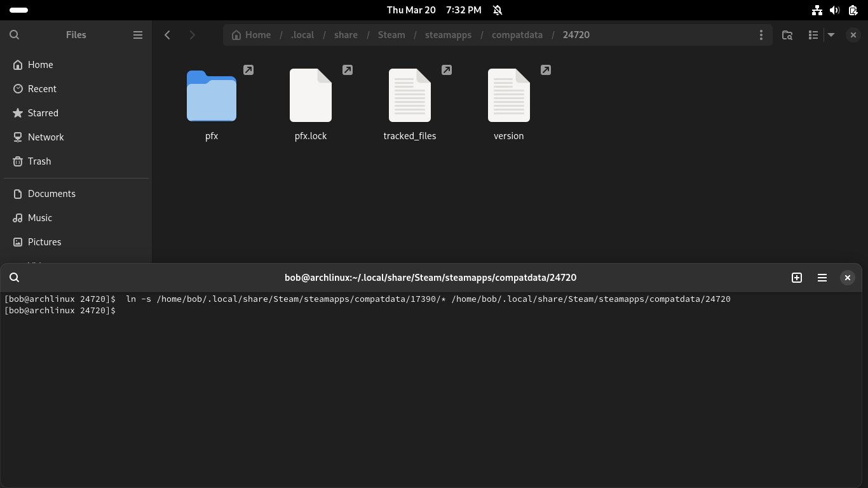
Task: Click the pfx.lock file name label
Action: tap(311, 136)
